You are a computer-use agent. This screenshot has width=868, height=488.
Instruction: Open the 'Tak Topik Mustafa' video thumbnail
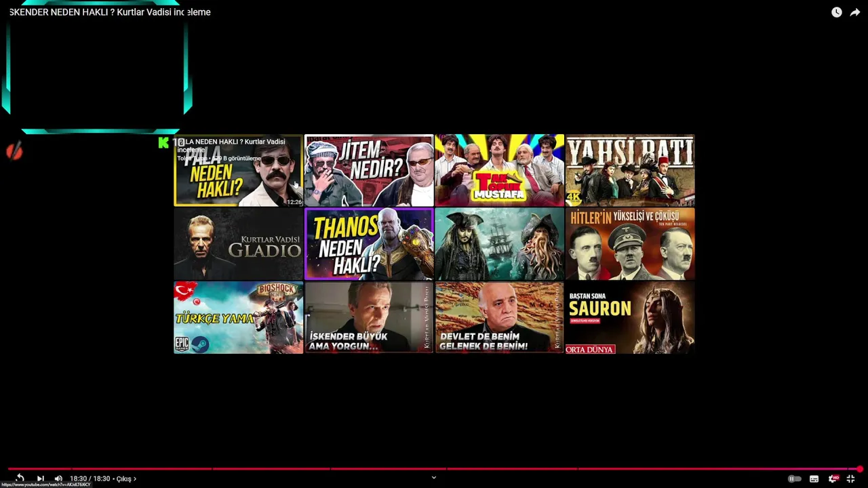[x=499, y=170]
